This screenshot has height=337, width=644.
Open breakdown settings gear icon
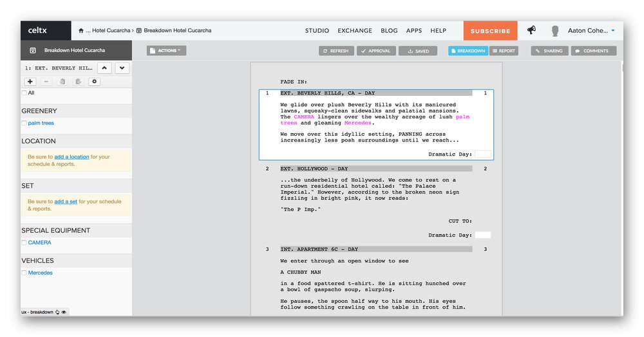pyautogui.click(x=94, y=82)
